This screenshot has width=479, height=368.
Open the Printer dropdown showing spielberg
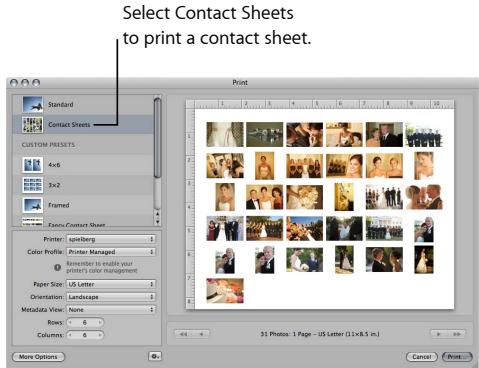click(x=111, y=239)
